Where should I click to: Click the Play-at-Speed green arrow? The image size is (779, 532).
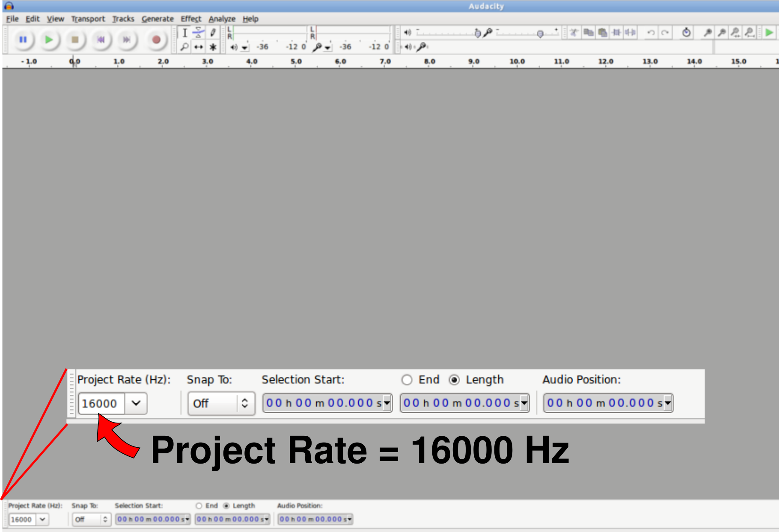769,33
